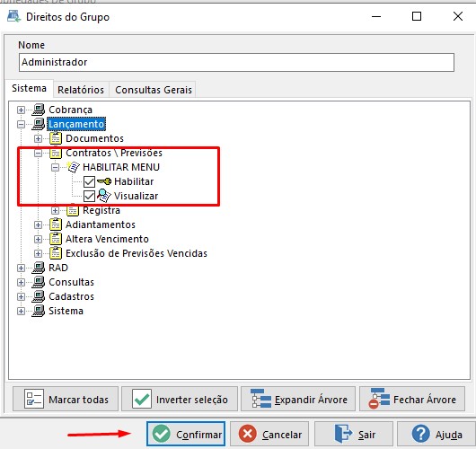Expand the RAD node

coord(21,268)
